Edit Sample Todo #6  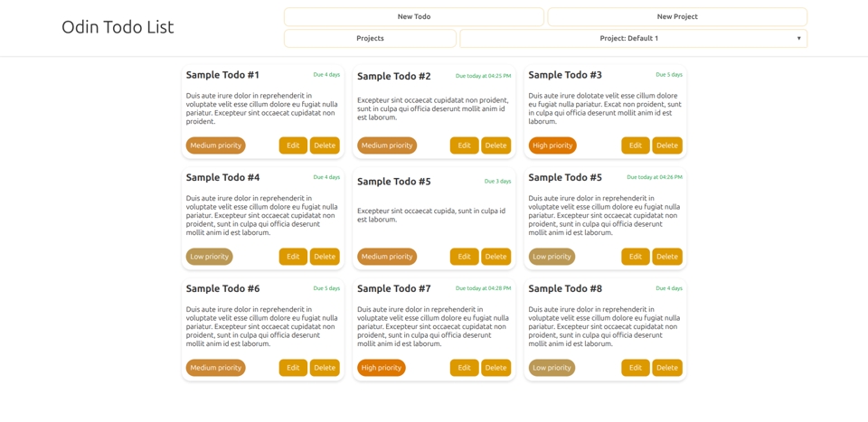click(x=293, y=368)
